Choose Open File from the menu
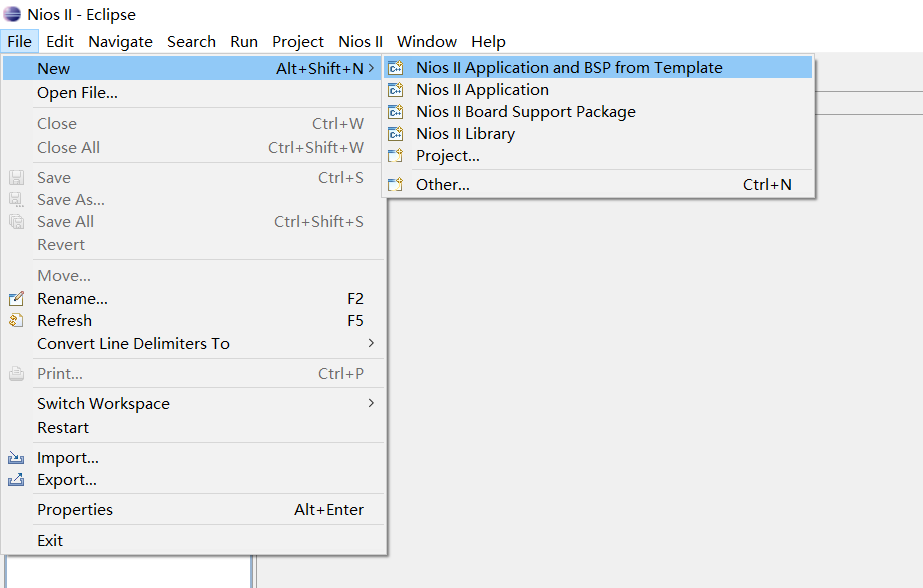 [x=77, y=92]
